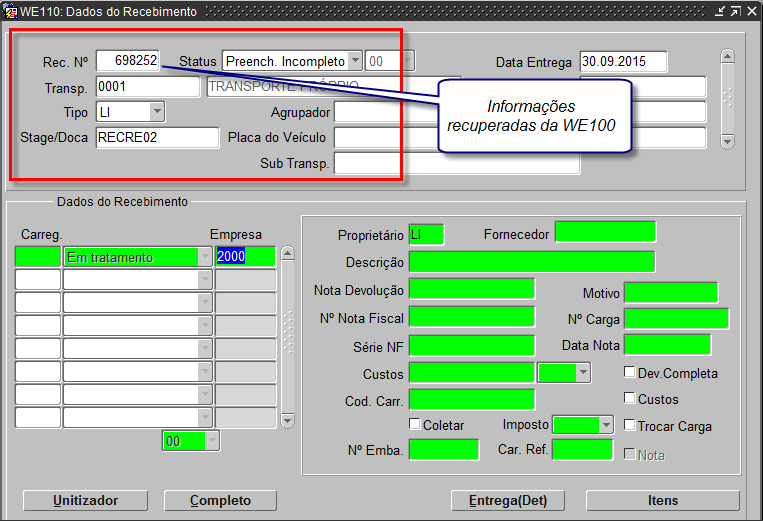Click the window maximize arrow icon
This screenshot has width=763, height=521.
(736, 11)
